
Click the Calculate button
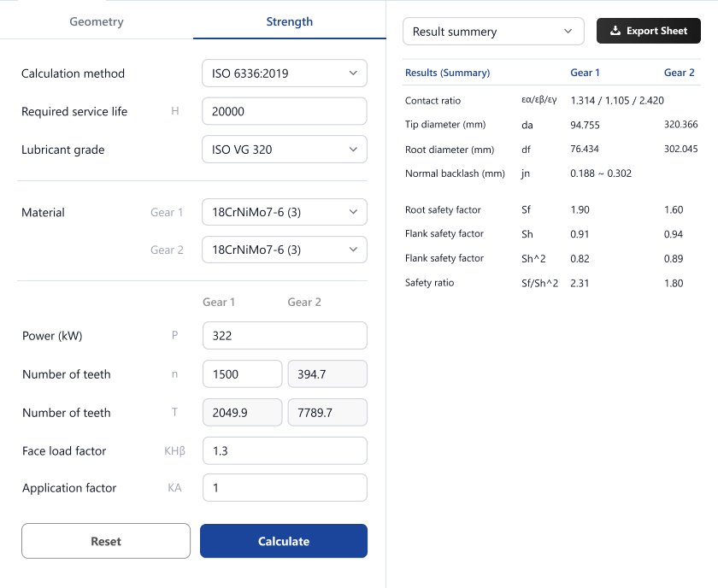tap(284, 541)
